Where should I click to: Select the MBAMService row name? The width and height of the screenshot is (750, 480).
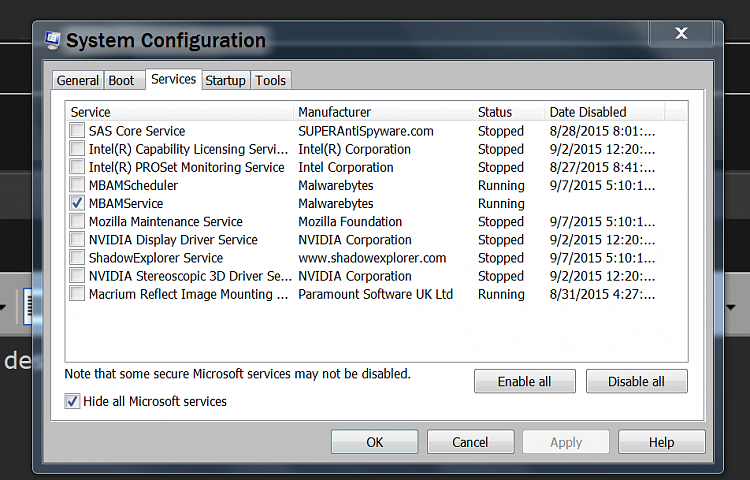[x=126, y=204]
